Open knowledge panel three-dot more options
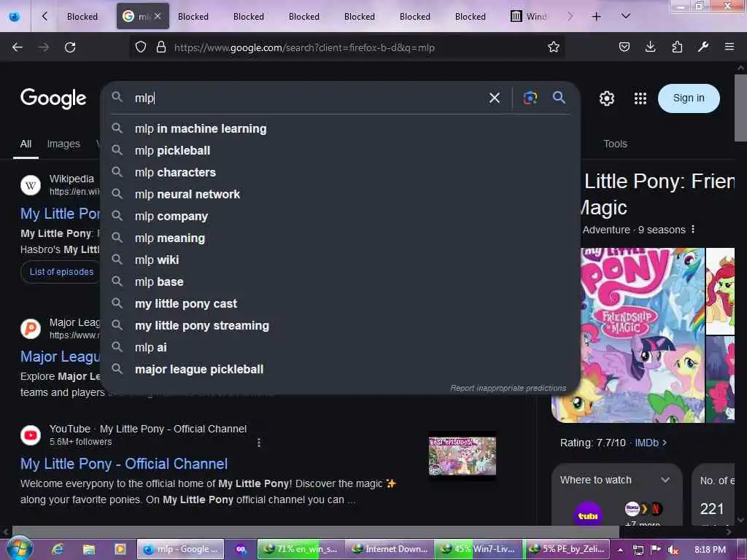The image size is (747, 560). coord(693,230)
